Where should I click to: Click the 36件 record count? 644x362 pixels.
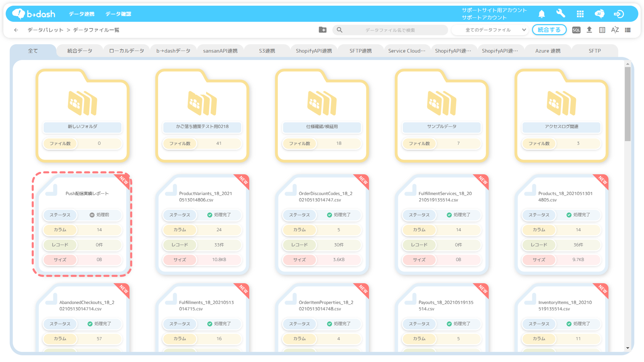tap(578, 245)
